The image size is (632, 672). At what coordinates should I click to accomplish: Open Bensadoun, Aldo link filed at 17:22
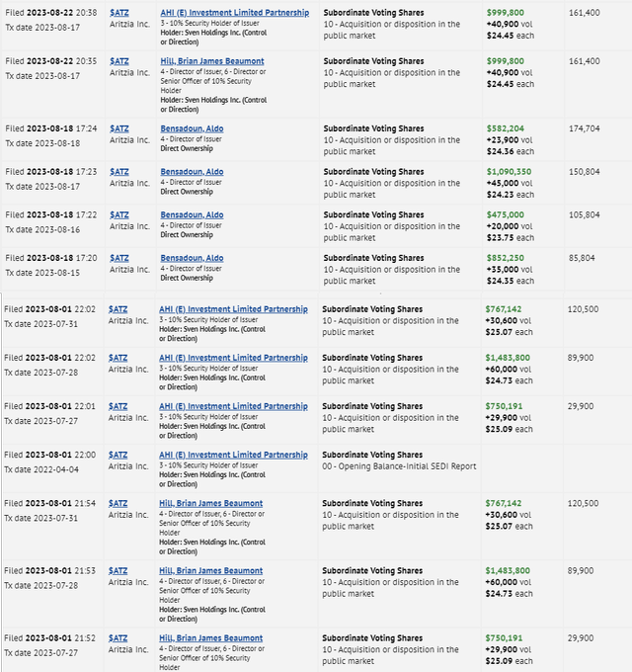click(192, 214)
